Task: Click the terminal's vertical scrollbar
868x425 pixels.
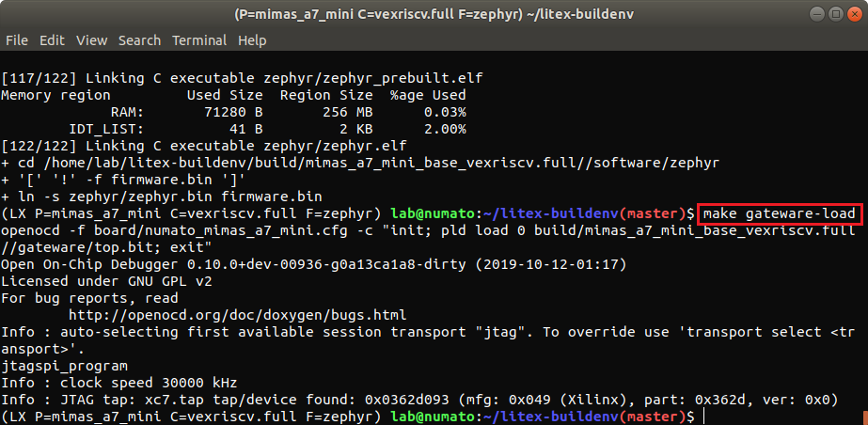Action: pos(862,235)
